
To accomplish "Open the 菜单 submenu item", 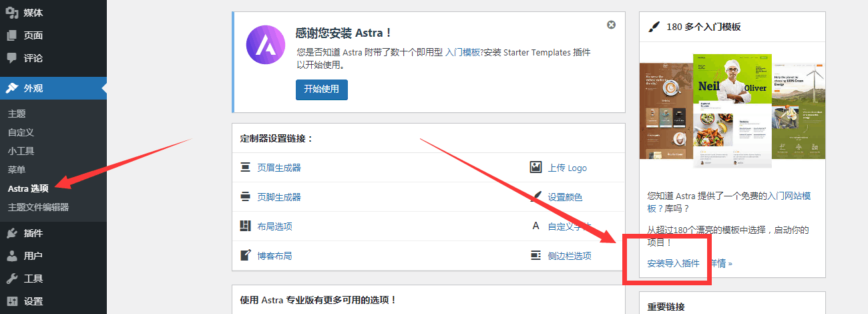I will 17,170.
